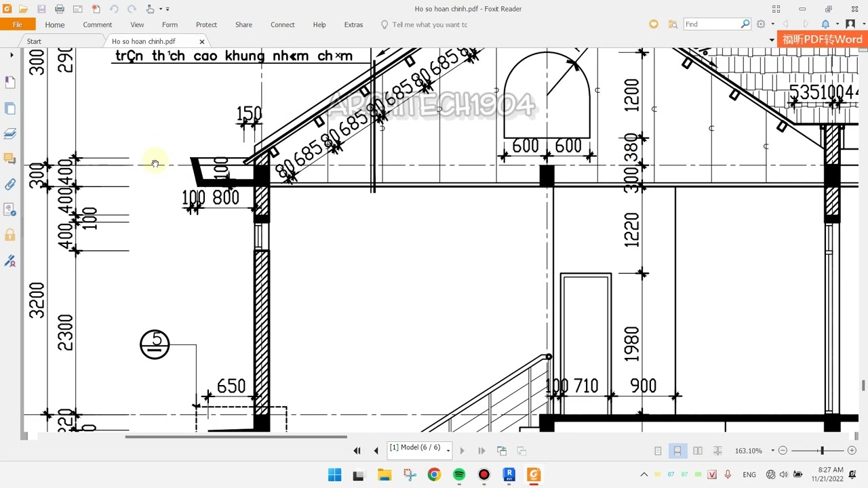Viewport: 868px width, 488px height.
Task: Click the Undo arrow icon
Action: [x=114, y=9]
